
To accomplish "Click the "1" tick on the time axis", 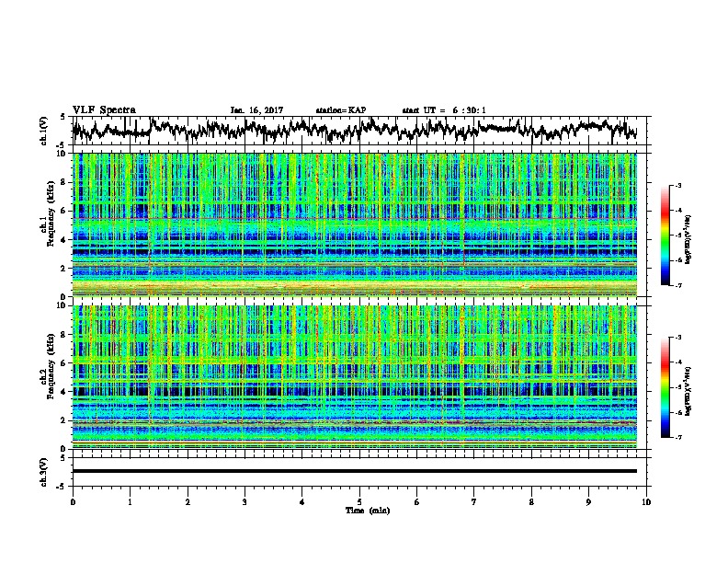I will pyautogui.click(x=130, y=502).
